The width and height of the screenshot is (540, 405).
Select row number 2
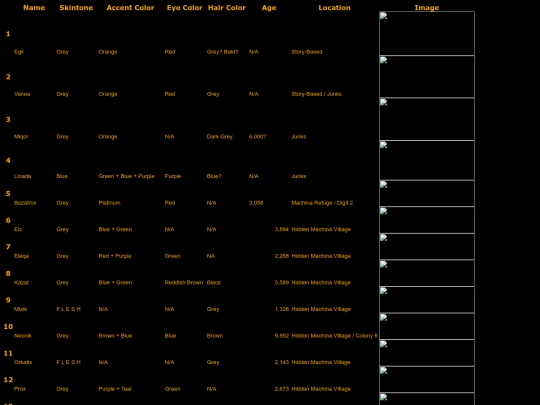tap(8, 77)
